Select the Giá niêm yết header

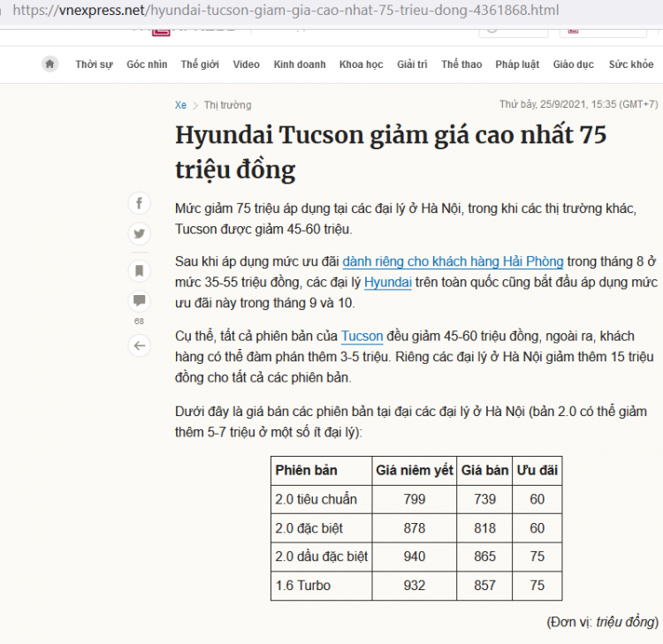pos(415,470)
